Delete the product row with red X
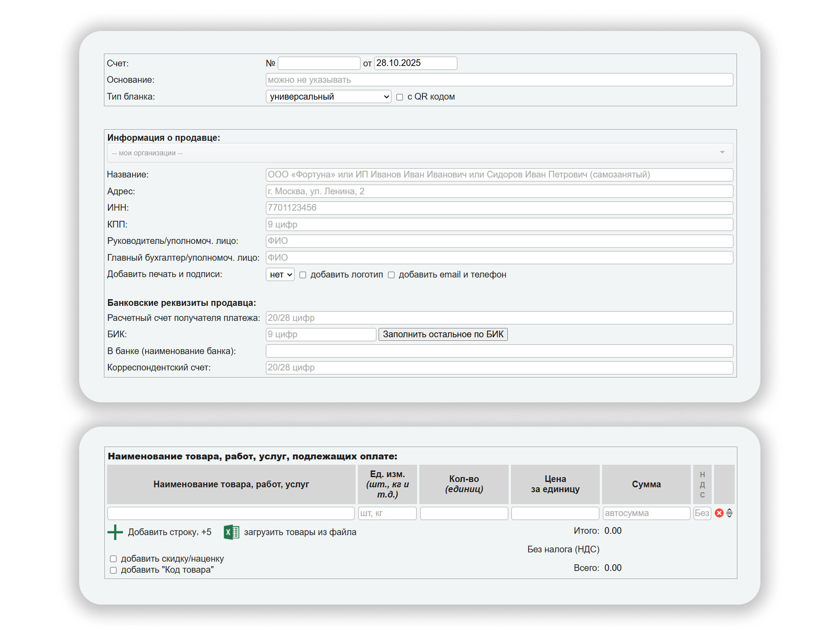840x636 pixels. tap(719, 513)
